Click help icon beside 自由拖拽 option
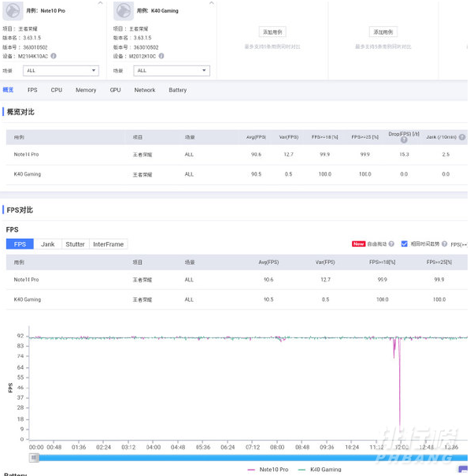This screenshot has height=476, width=470. 391,244
